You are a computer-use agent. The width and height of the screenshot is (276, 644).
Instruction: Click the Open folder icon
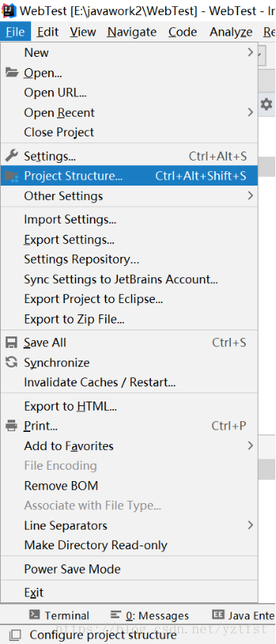tap(11, 73)
